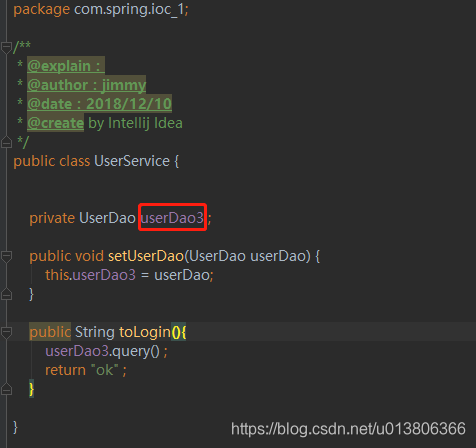476x448 pixels.
Task: Click the @create tag in the comment
Action: (55, 123)
